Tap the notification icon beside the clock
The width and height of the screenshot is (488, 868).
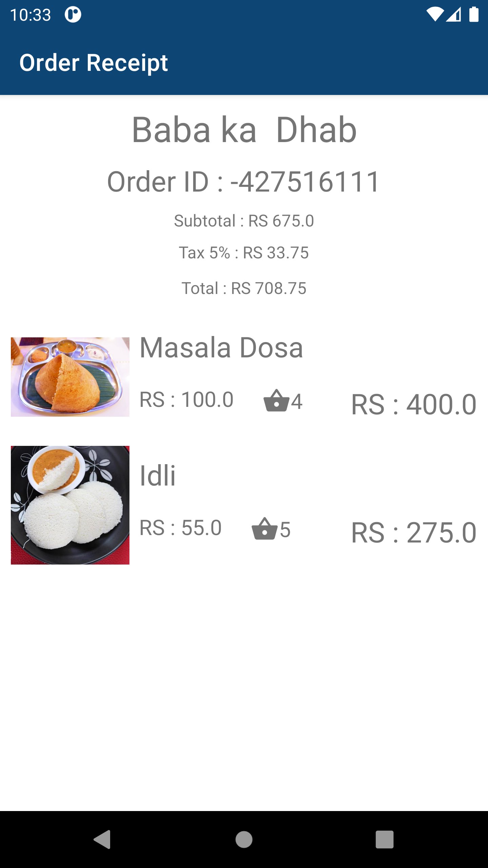point(73,15)
